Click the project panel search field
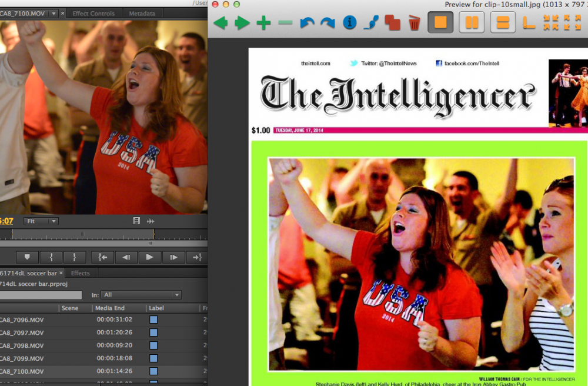The height and width of the screenshot is (386, 588). tap(41, 295)
